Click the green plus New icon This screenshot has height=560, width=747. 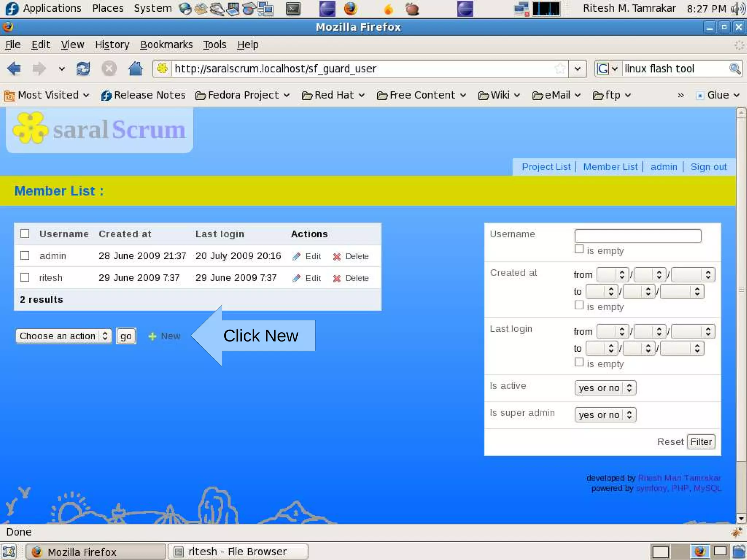(152, 336)
